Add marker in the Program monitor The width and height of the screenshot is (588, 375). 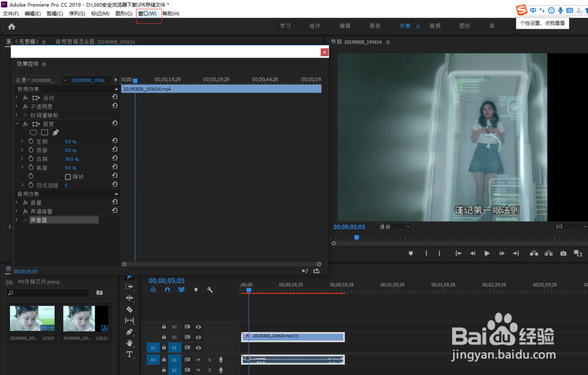[410, 253]
